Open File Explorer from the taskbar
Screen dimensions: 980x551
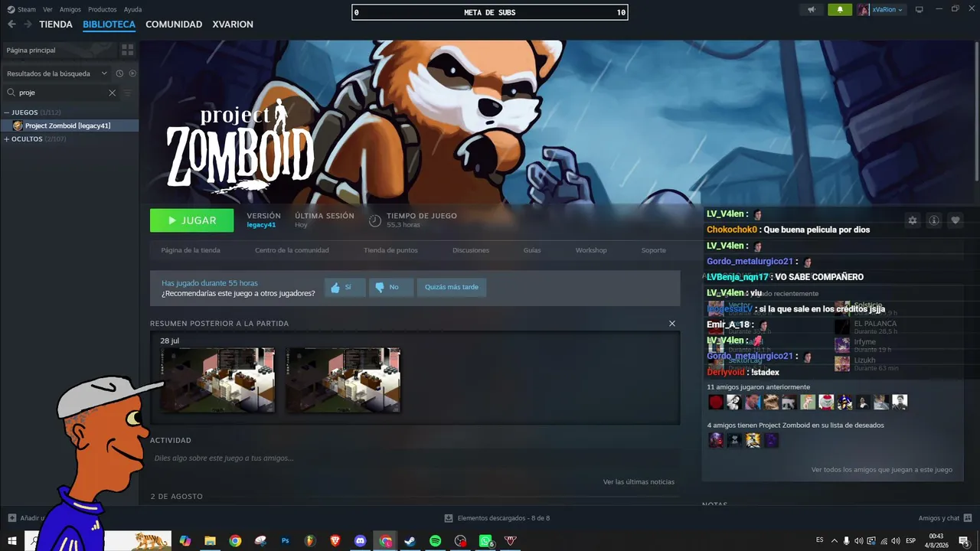pos(210,541)
